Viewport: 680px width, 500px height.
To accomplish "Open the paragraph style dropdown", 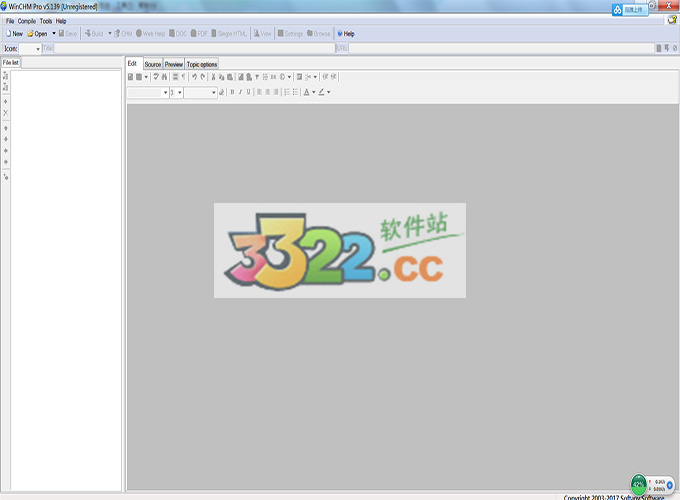I will pos(200,92).
